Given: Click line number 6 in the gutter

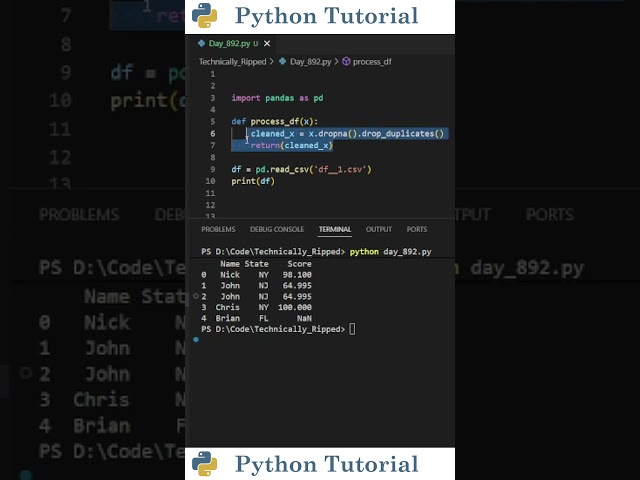Looking at the screenshot, I should pyautogui.click(x=213, y=133).
